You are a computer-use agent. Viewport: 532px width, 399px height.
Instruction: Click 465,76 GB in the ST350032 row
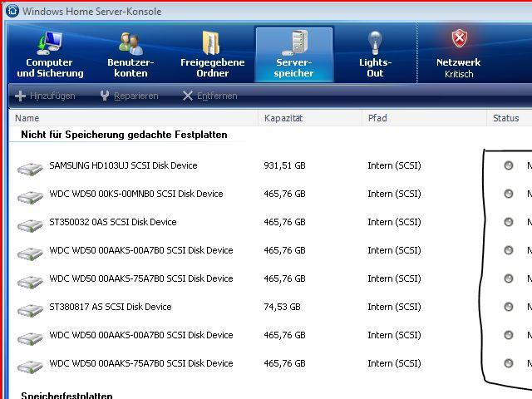click(284, 222)
